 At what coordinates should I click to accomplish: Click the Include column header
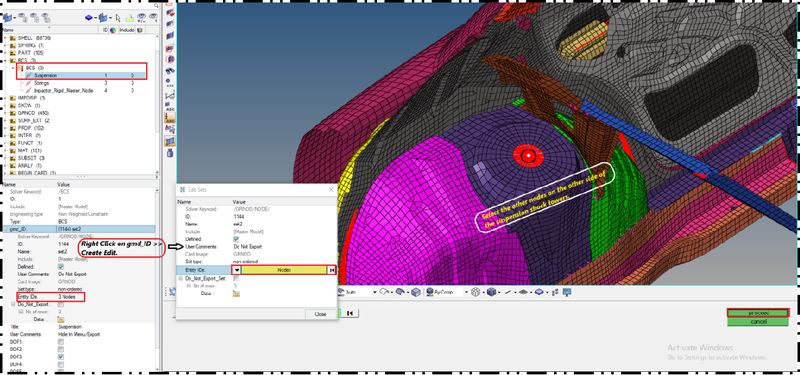click(127, 30)
